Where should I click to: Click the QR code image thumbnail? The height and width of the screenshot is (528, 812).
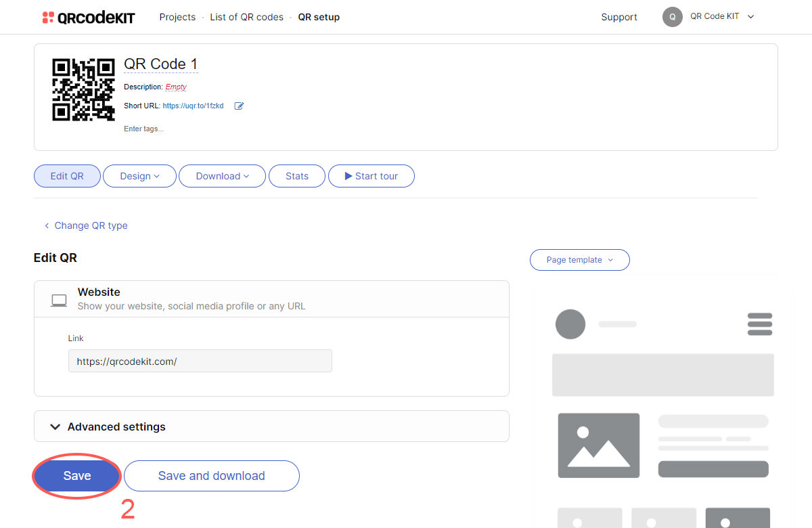click(83, 90)
